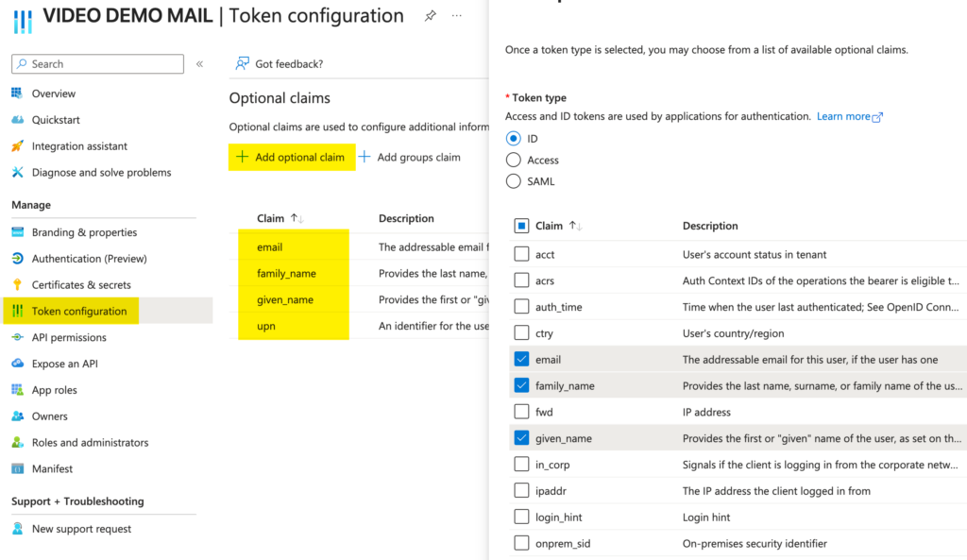Open the Learn more link about tokens

click(847, 116)
